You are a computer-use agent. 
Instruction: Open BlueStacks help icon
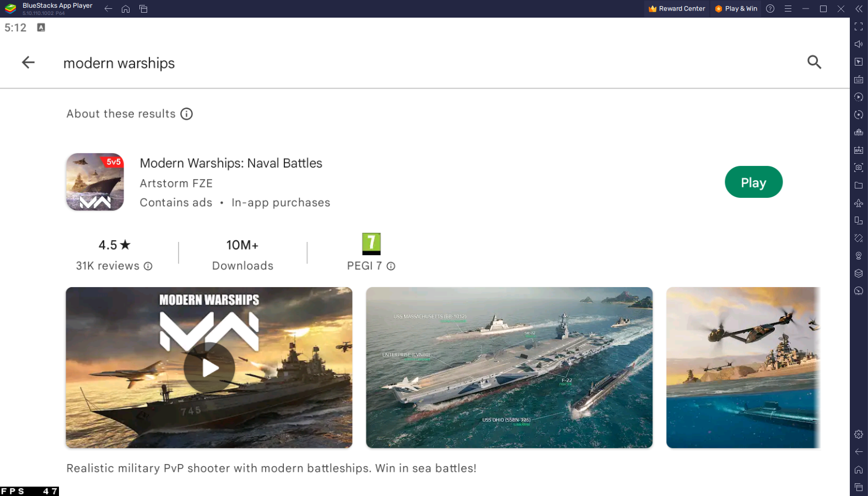(x=770, y=9)
